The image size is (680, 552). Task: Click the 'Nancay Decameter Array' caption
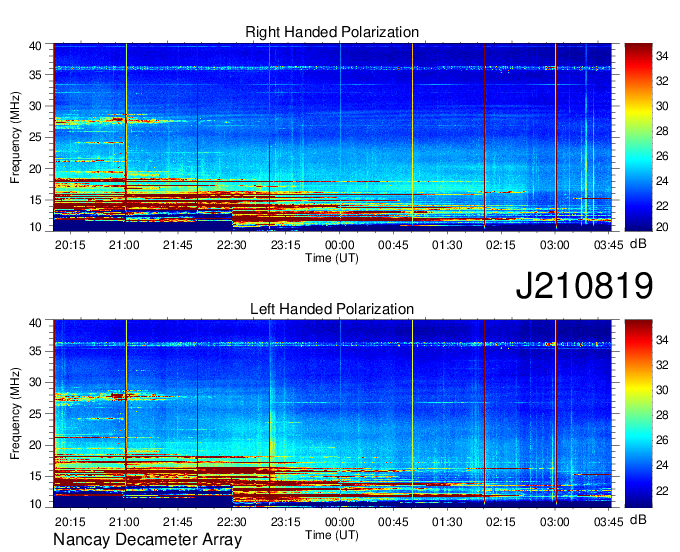(x=147, y=540)
